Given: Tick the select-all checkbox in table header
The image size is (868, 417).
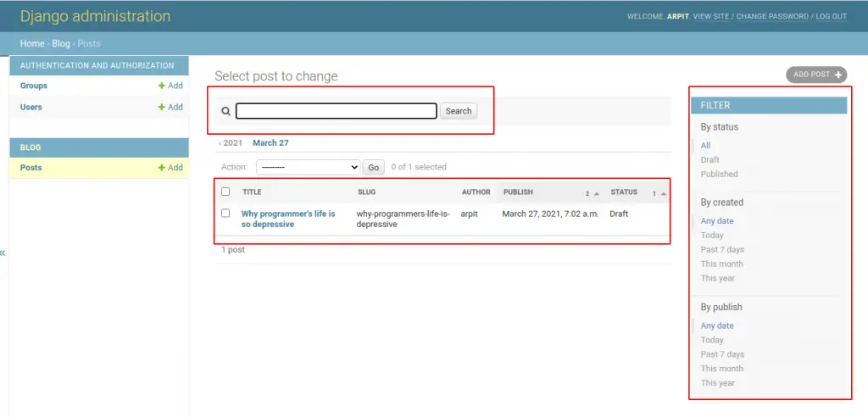Looking at the screenshot, I should point(225,192).
